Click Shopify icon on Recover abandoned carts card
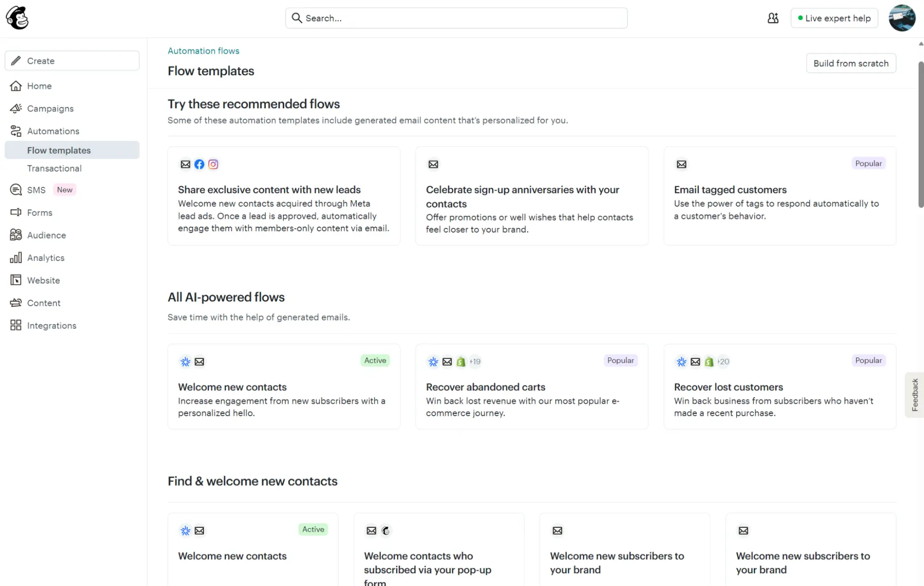 point(461,362)
